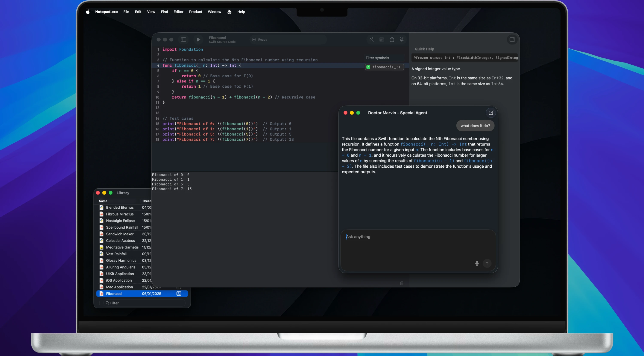The height and width of the screenshot is (356, 644).
Task: Click the Python file icon beside Blended Eternus
Action: (101, 207)
